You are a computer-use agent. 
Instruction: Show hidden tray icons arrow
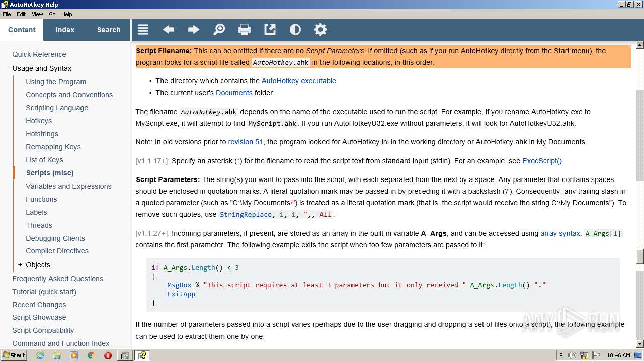tap(561, 355)
